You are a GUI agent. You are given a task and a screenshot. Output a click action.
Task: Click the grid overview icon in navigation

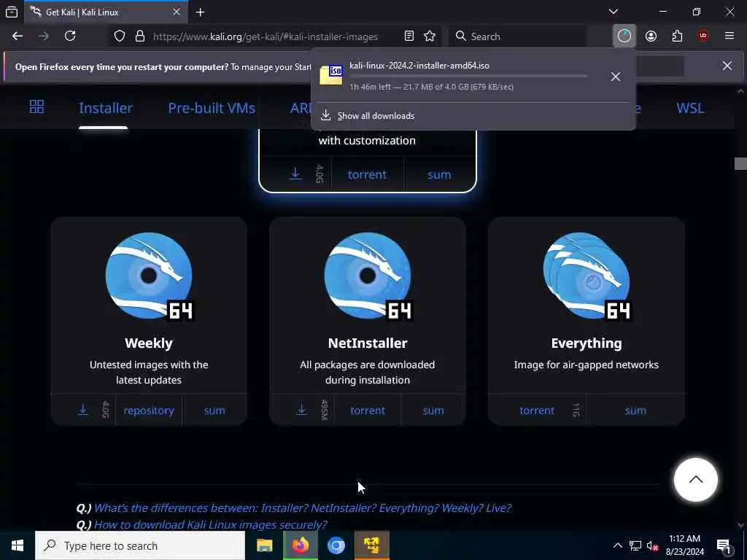coord(36,106)
